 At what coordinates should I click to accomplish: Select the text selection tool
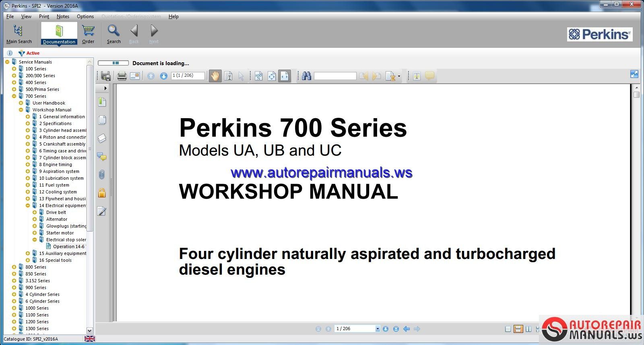coord(228,76)
